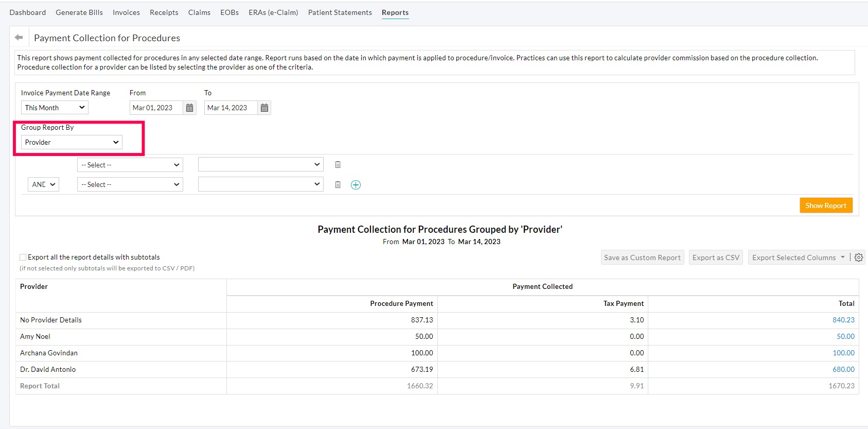Viewport: 868px width, 429px height.
Task: Open ERAs (e-Claim) tab
Action: [273, 12]
